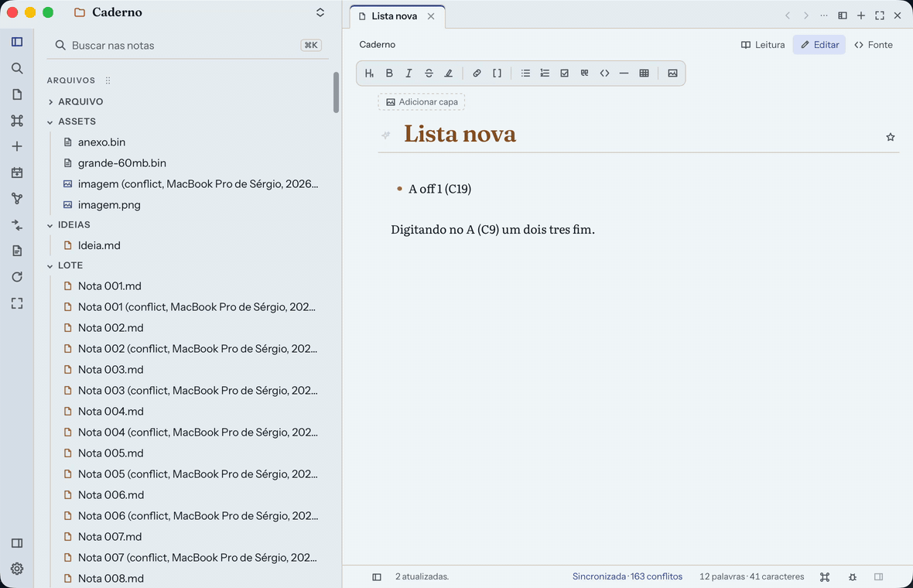Switch to Leitura reading mode
913x588 pixels.
click(x=763, y=45)
